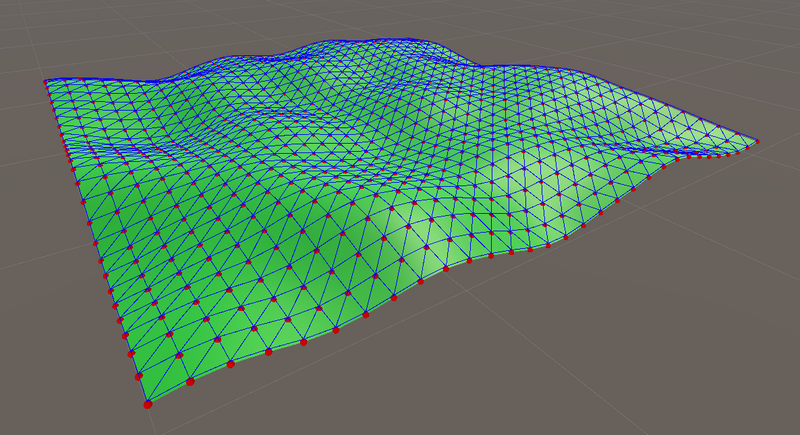Select the far-right corner vertex of the terrain
This screenshot has width=800, height=435.
(757, 141)
